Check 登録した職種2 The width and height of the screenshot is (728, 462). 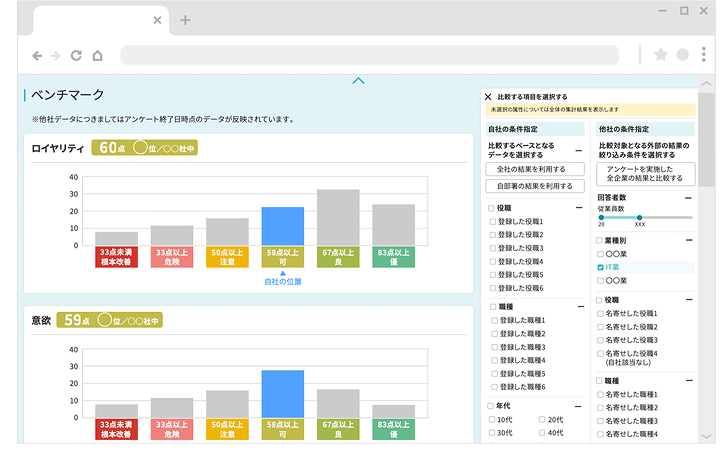coord(495,333)
